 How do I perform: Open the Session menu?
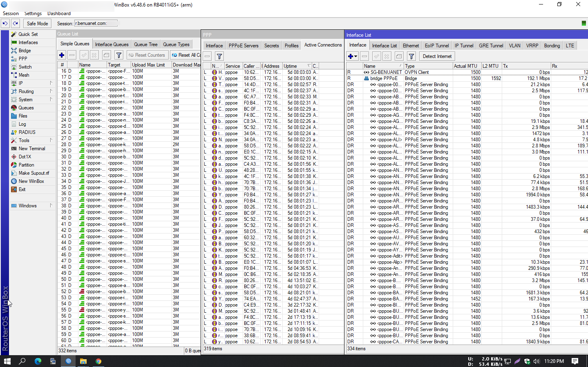(11, 13)
